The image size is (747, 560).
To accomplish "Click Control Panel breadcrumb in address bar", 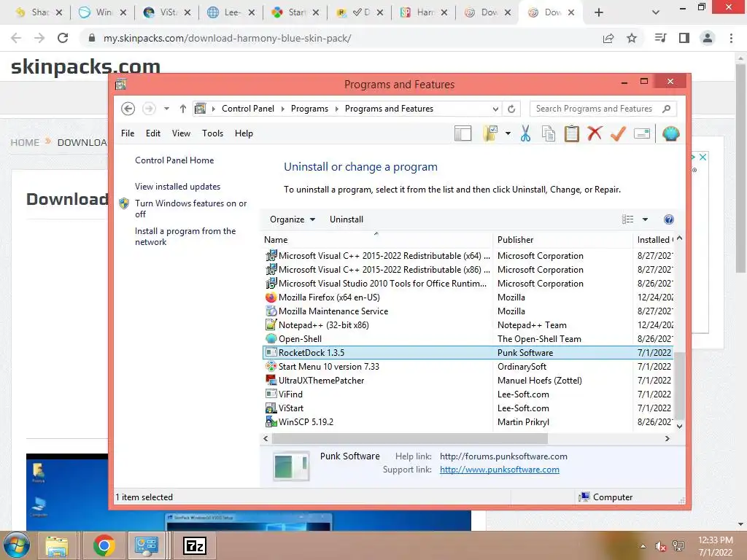I will point(248,109).
